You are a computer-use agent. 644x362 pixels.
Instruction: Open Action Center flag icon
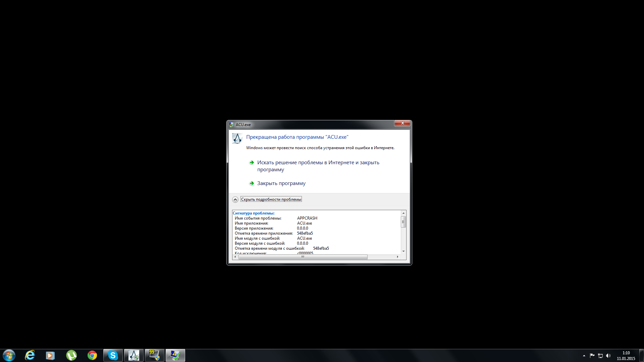pyautogui.click(x=592, y=356)
